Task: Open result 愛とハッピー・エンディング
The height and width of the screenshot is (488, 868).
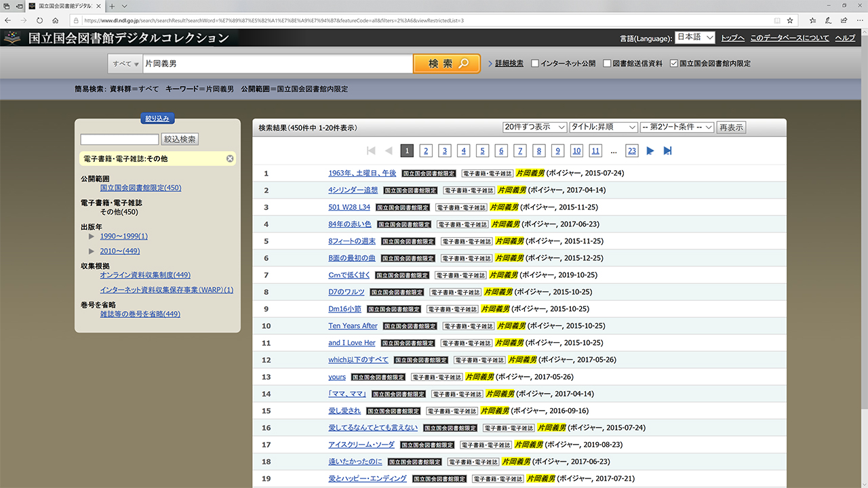Action: coord(368,479)
